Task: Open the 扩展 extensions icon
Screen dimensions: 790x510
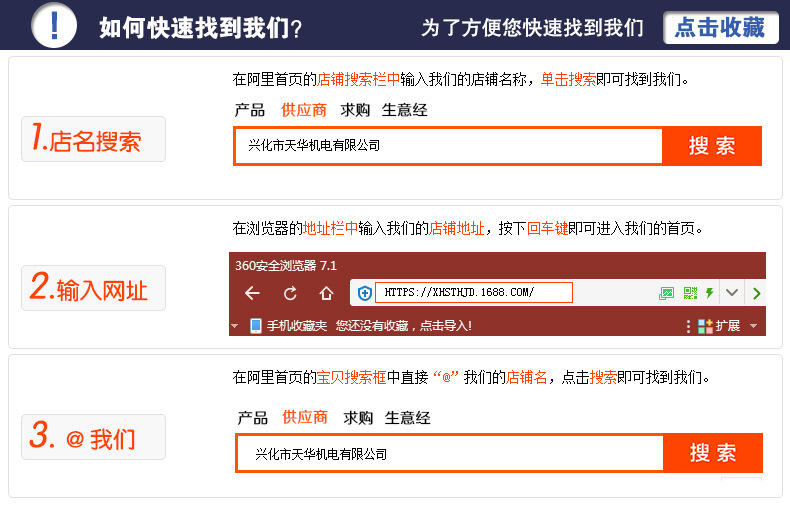Action: (705, 326)
